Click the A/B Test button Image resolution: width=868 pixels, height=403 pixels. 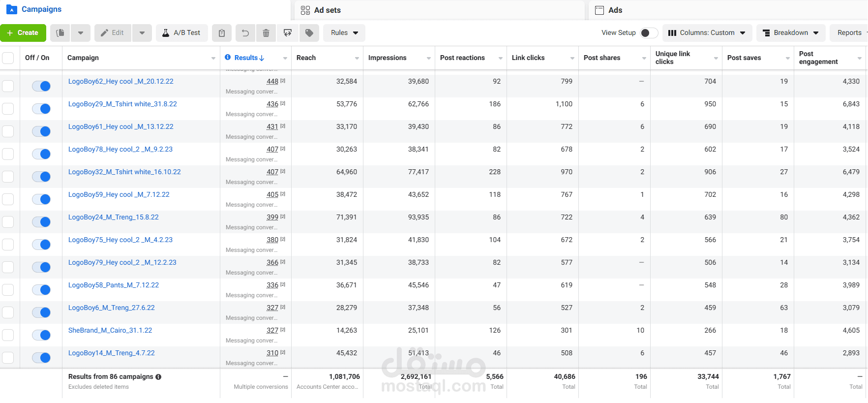(182, 33)
